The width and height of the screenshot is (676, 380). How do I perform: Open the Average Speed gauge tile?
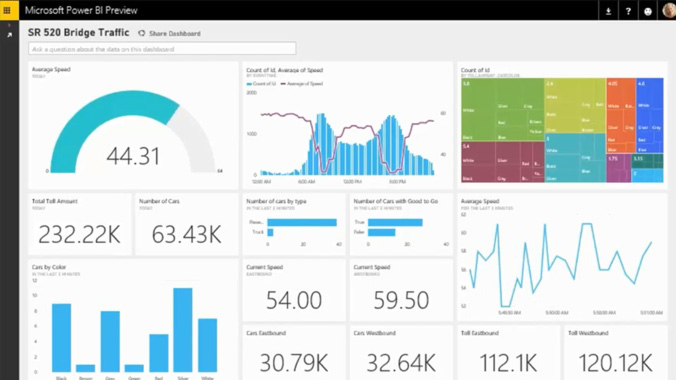pyautogui.click(x=133, y=125)
